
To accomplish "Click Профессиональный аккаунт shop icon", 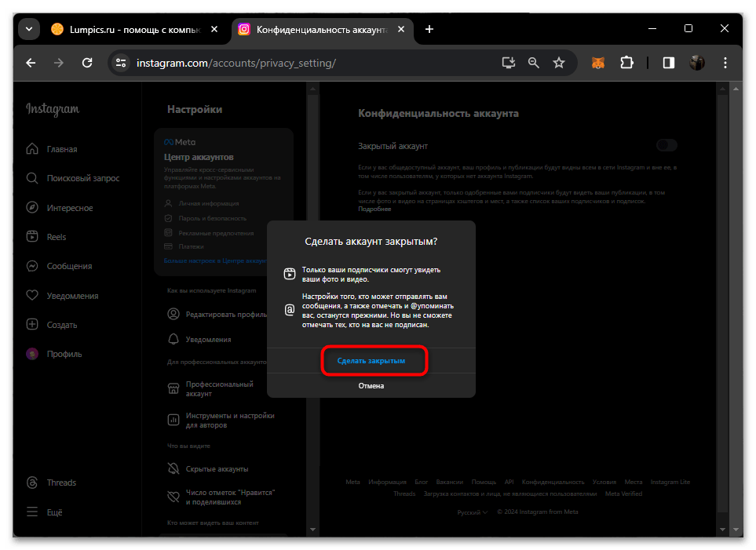I will click(x=173, y=388).
